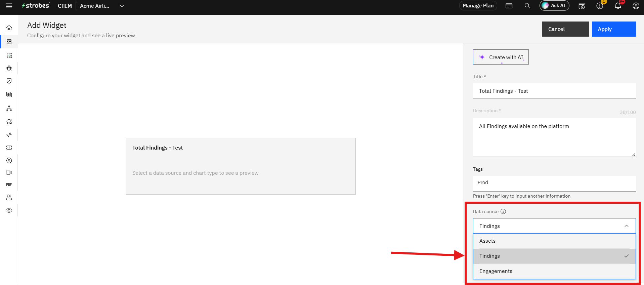Collapse the Data source Findings dropdown
The height and width of the screenshot is (285, 644).
554,226
